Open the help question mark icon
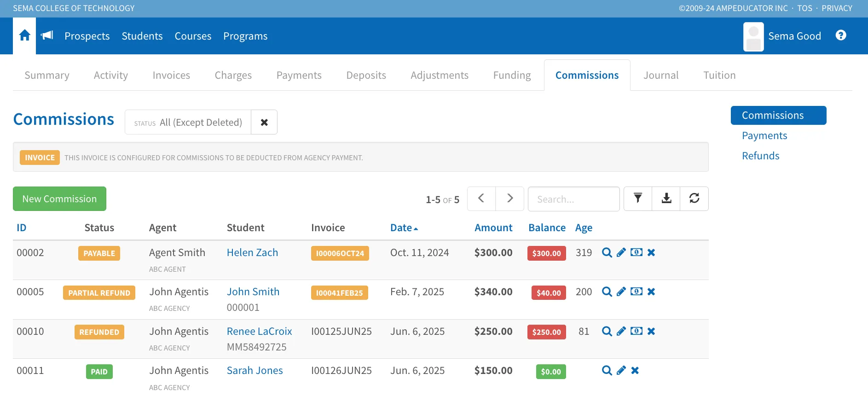This screenshot has height=397, width=868. 841,35
